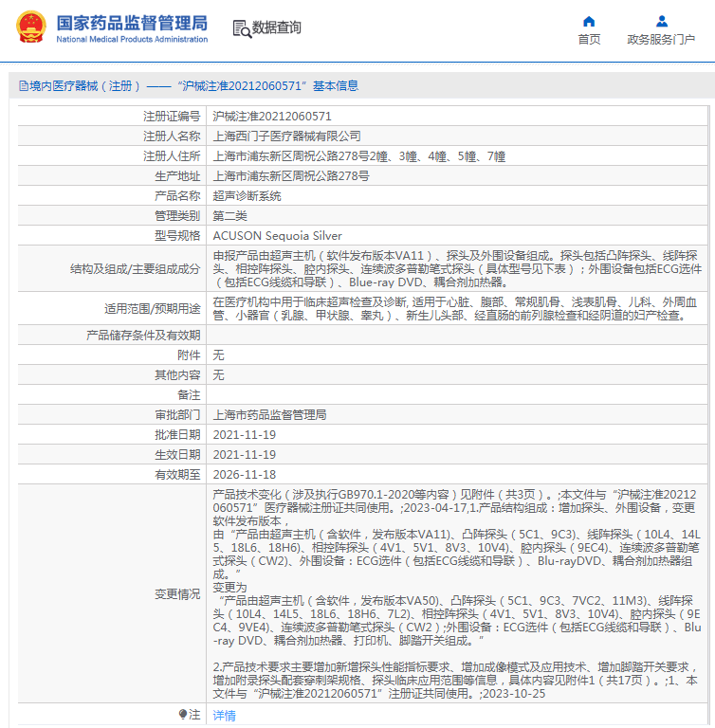This screenshot has height=728, width=715.
Task: Click the 变更为 line in changes
Action: (x=229, y=588)
